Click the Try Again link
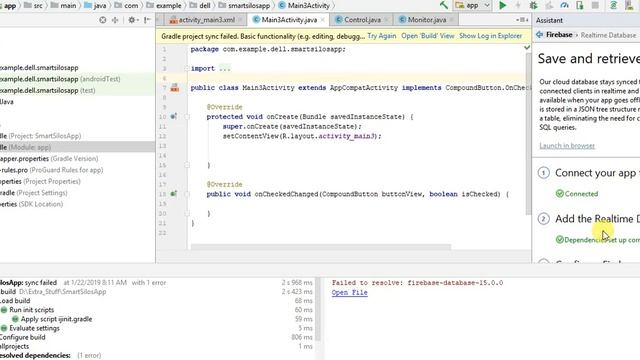Image resolution: width=640 pixels, height=360 pixels. click(x=382, y=36)
